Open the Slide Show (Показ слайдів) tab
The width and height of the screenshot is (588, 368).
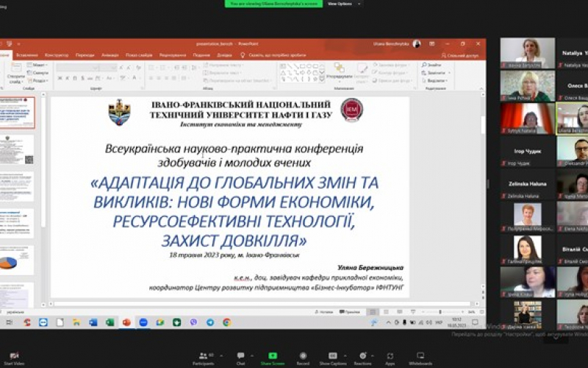[x=139, y=55]
